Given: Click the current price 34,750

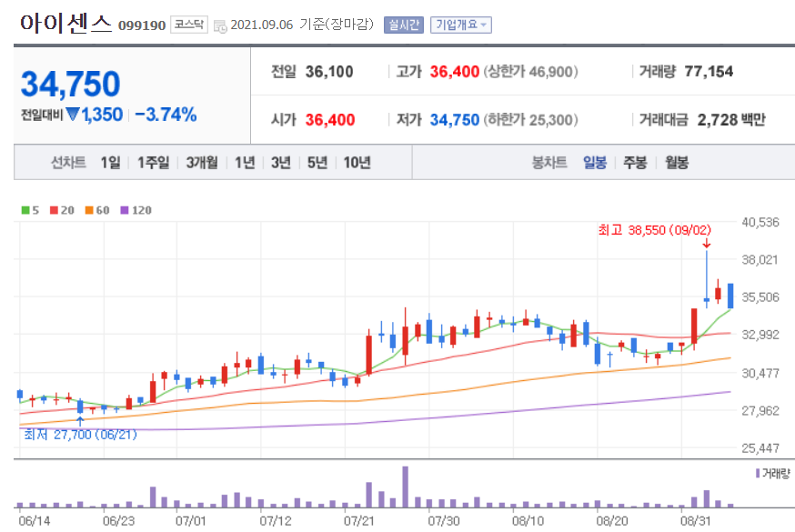Looking at the screenshot, I should (x=70, y=84).
